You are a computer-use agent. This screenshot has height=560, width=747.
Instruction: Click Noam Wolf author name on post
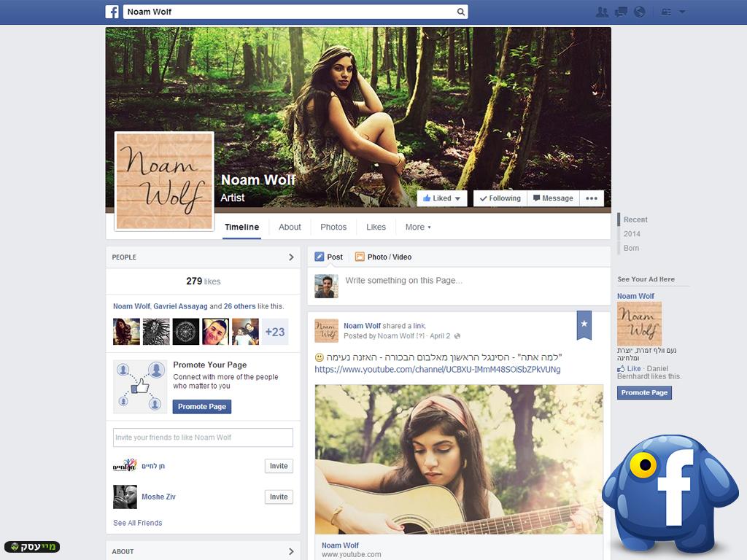pos(362,326)
